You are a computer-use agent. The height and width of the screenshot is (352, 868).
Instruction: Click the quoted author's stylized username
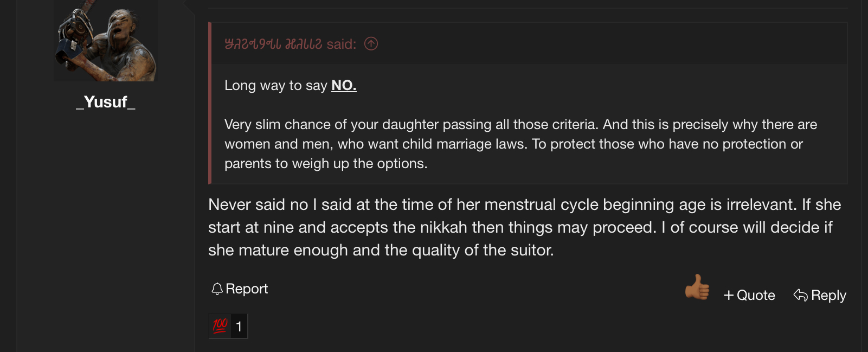coord(273,44)
